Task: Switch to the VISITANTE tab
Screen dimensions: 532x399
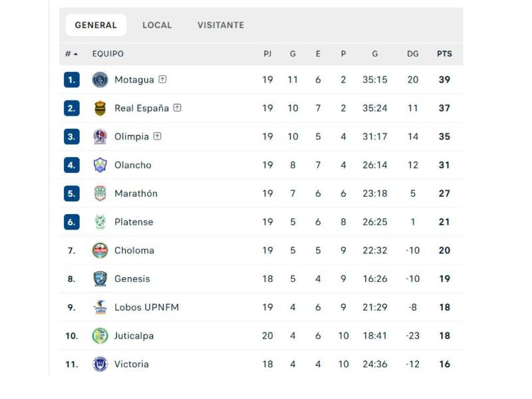Action: pyautogui.click(x=220, y=25)
